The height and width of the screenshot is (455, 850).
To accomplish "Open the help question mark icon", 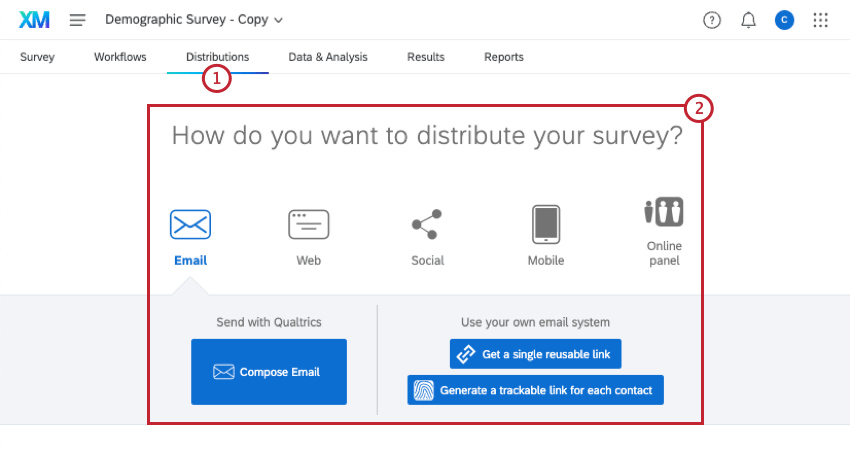I will [712, 20].
